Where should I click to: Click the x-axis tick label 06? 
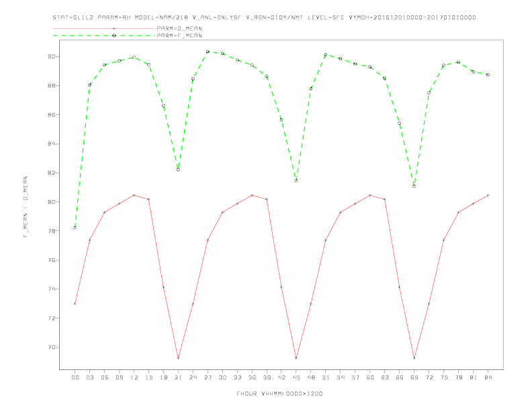coord(105,377)
